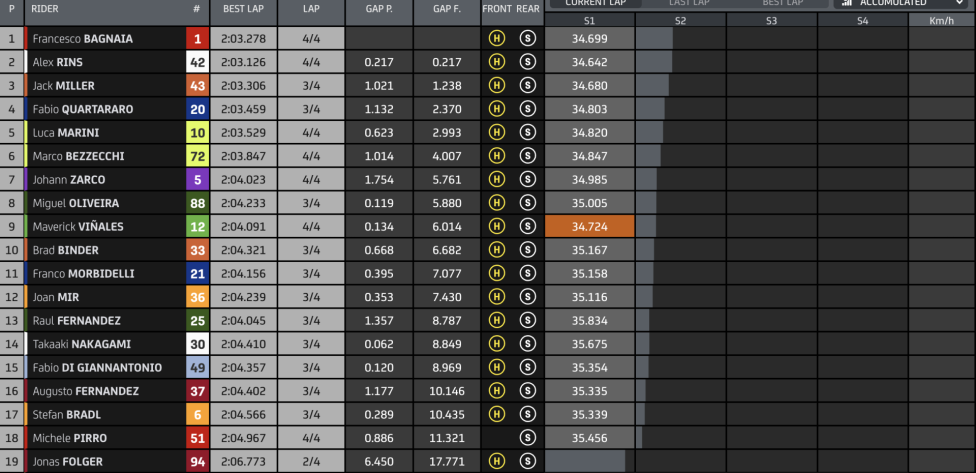This screenshot has width=976, height=473.
Task: Click Bagnaia's S2 progress bar
Action: [x=654, y=39]
